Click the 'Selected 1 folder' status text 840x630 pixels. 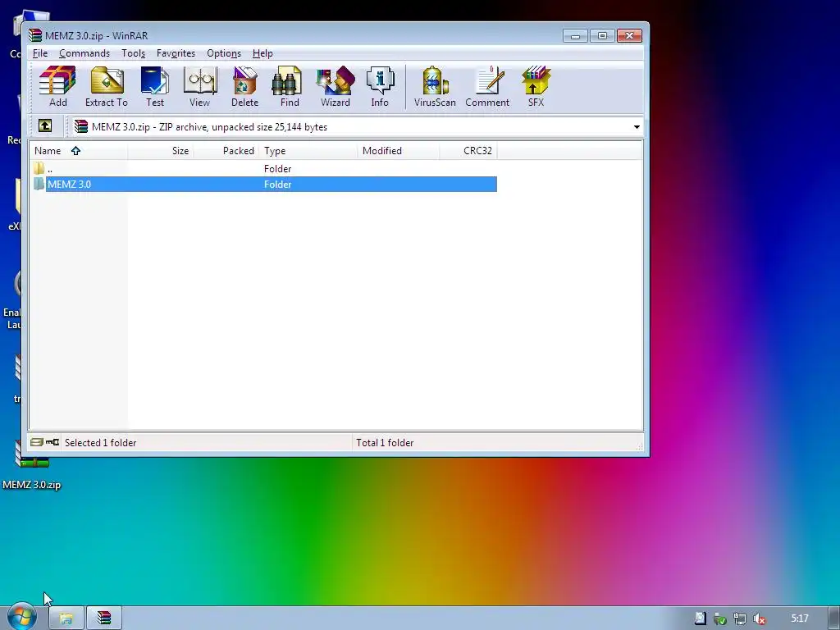pyautogui.click(x=101, y=442)
